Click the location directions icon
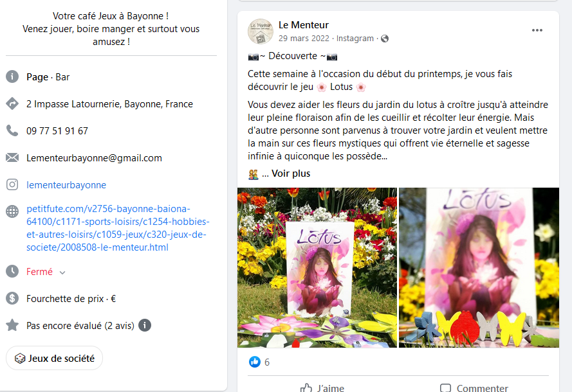The image size is (572, 392). [x=12, y=104]
